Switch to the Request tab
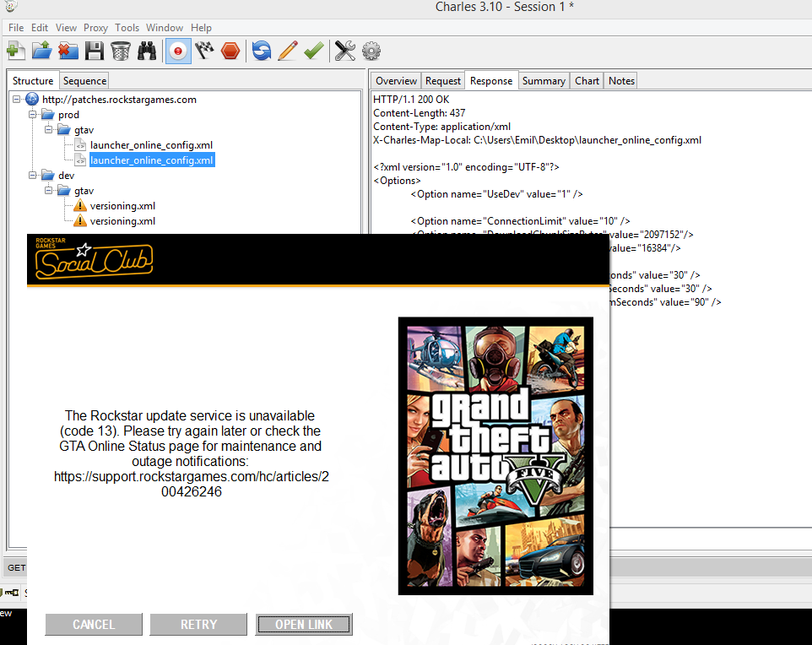The width and height of the screenshot is (812, 645). click(x=443, y=81)
